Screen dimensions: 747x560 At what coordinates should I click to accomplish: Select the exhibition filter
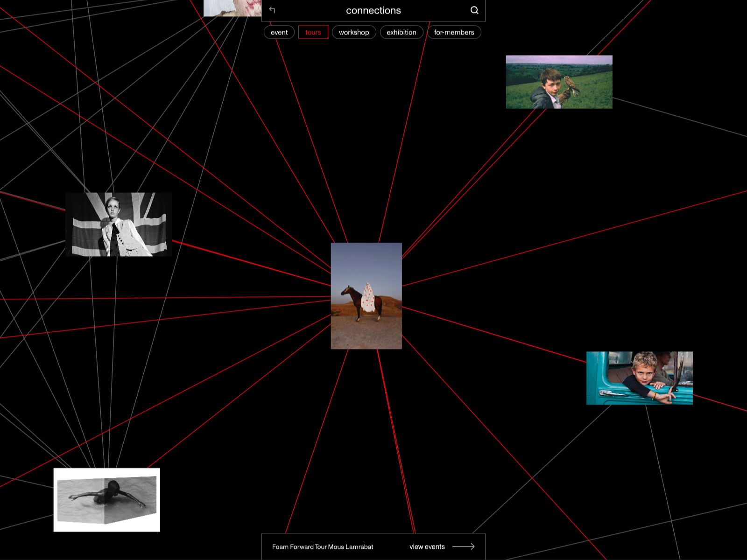coord(402,32)
